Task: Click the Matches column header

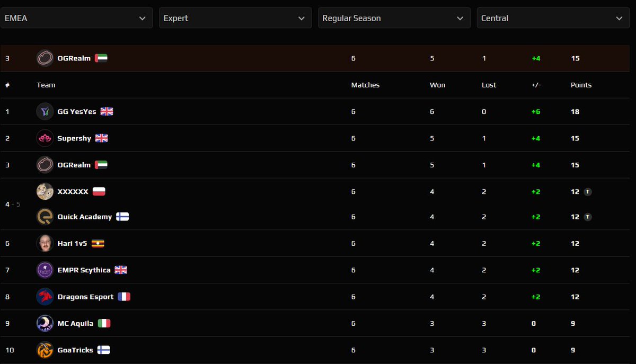Action: (x=365, y=85)
